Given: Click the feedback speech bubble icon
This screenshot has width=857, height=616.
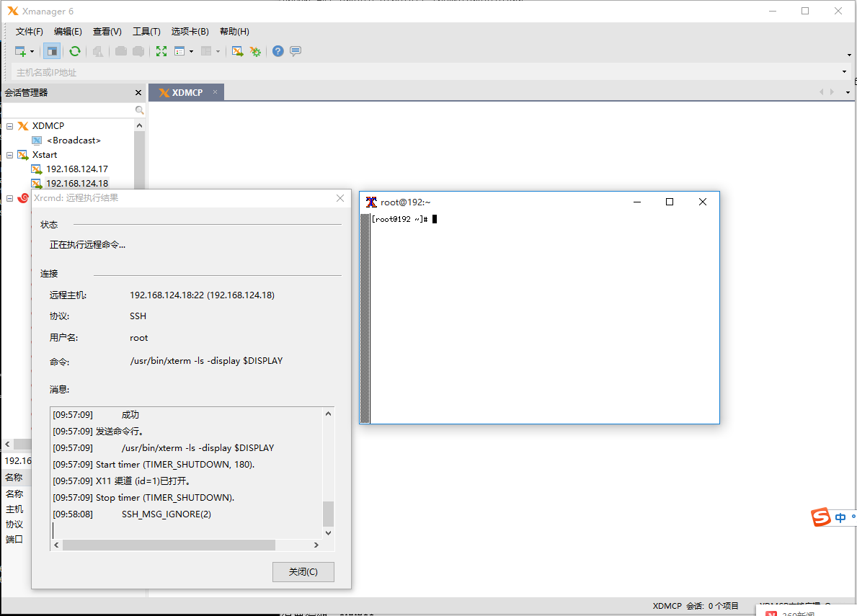Looking at the screenshot, I should [296, 51].
